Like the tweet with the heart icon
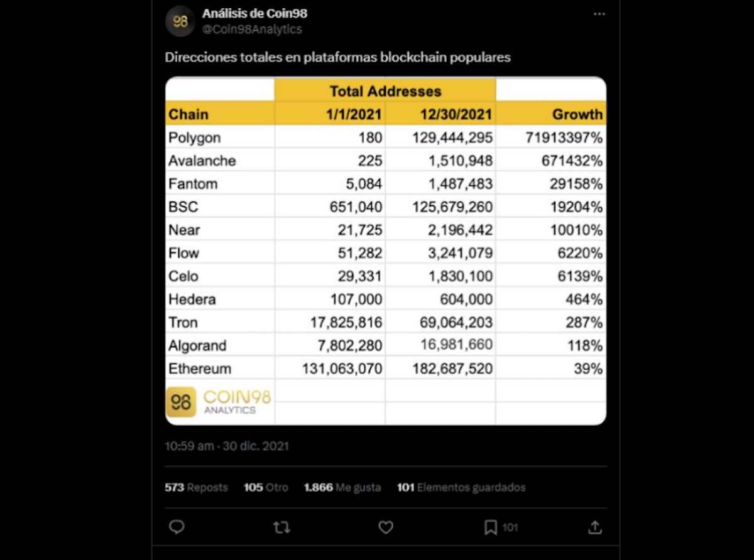Viewport: 754px width, 560px height. [x=386, y=527]
